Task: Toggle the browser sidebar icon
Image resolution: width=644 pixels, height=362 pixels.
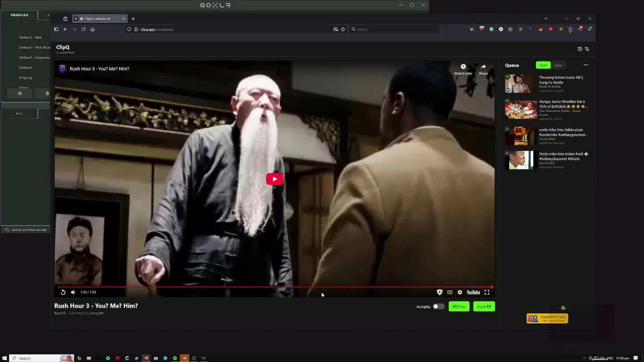Action: (x=56, y=29)
